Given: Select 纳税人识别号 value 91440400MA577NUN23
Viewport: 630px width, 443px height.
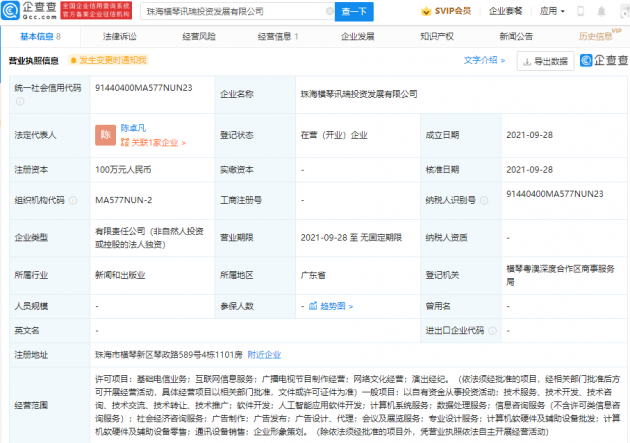Looking at the screenshot, I should (x=554, y=194).
